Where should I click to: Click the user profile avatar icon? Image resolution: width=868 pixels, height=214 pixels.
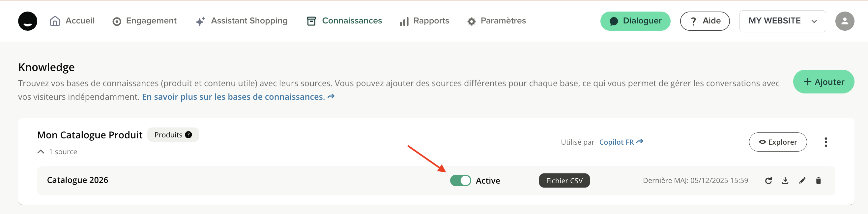click(x=844, y=21)
